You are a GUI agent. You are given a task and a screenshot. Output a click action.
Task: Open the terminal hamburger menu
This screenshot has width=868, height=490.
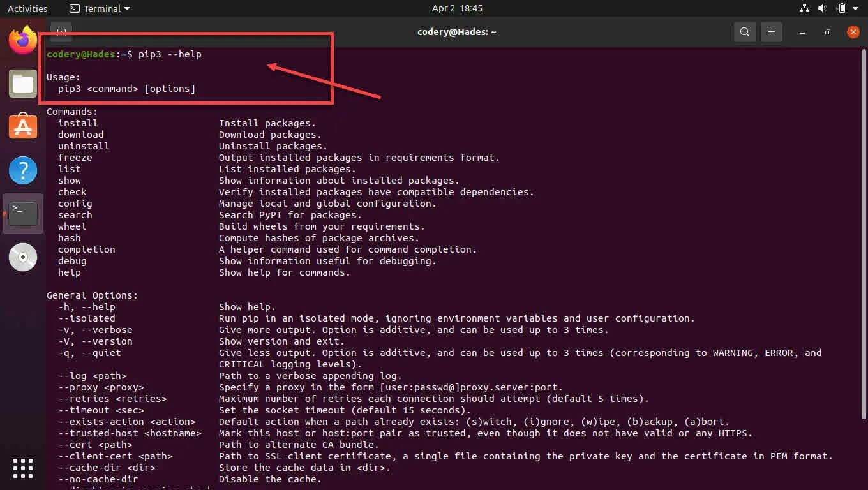[x=771, y=31]
